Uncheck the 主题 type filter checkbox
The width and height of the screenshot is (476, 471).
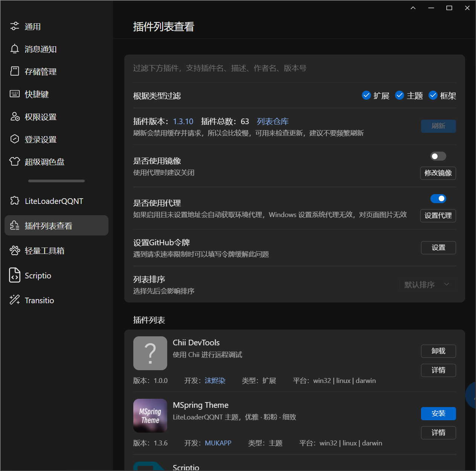pos(400,96)
